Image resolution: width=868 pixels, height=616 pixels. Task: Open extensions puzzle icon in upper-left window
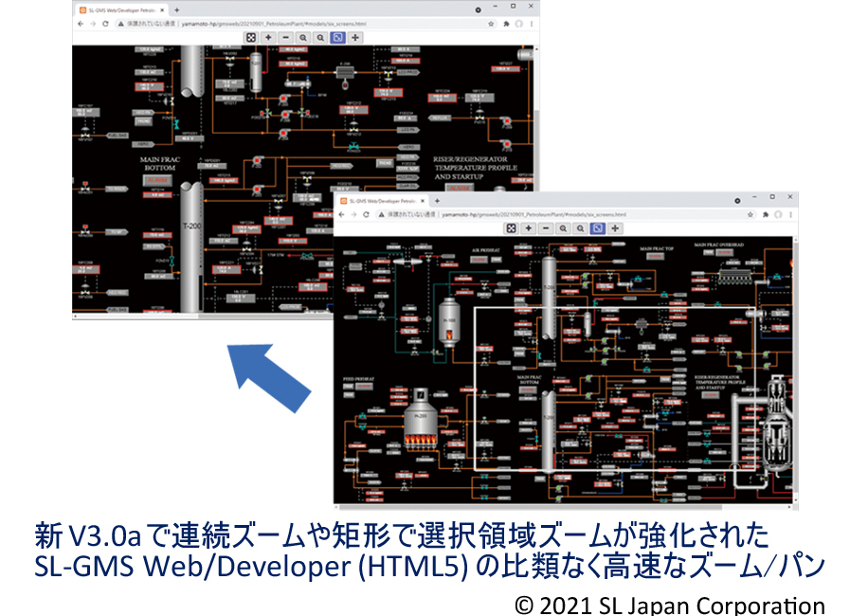coord(506,24)
